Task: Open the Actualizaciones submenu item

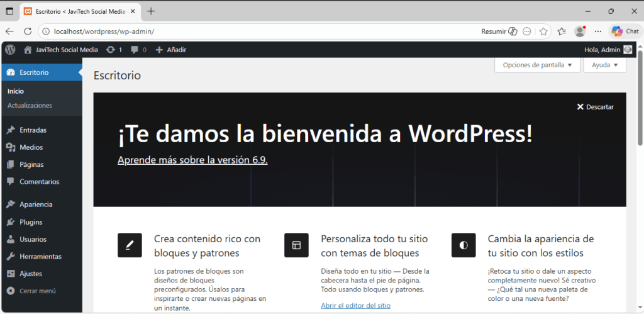Action: 30,105
